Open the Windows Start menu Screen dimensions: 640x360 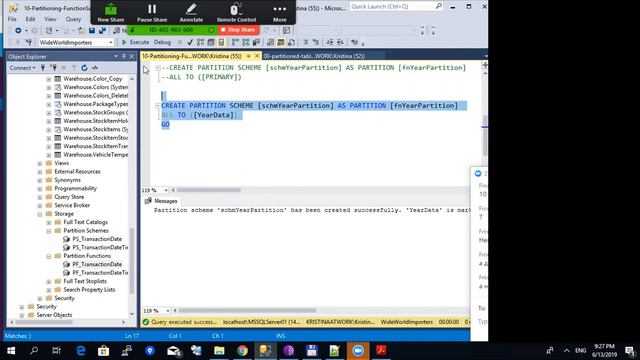point(11,351)
